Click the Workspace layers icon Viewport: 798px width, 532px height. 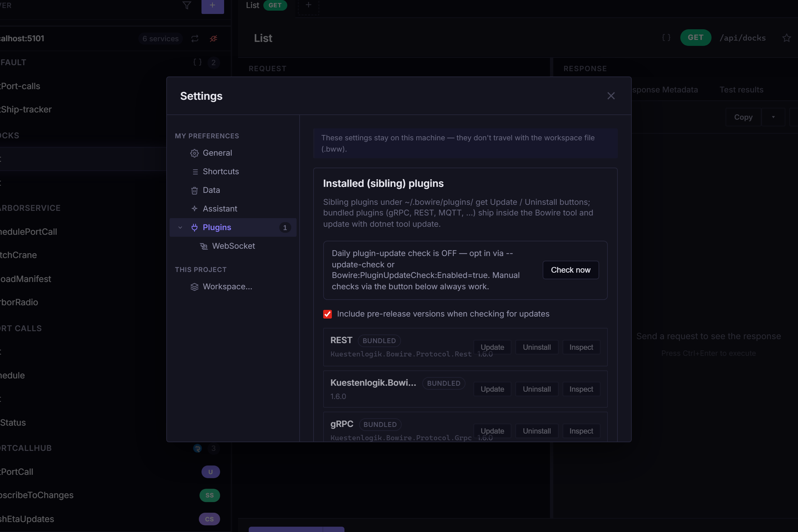[x=195, y=287]
